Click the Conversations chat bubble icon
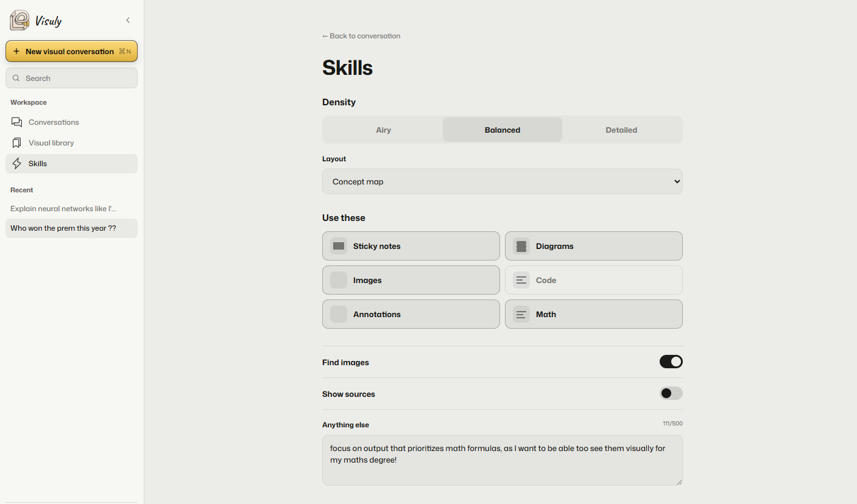Screen dimensions: 857x504 (17, 122)
